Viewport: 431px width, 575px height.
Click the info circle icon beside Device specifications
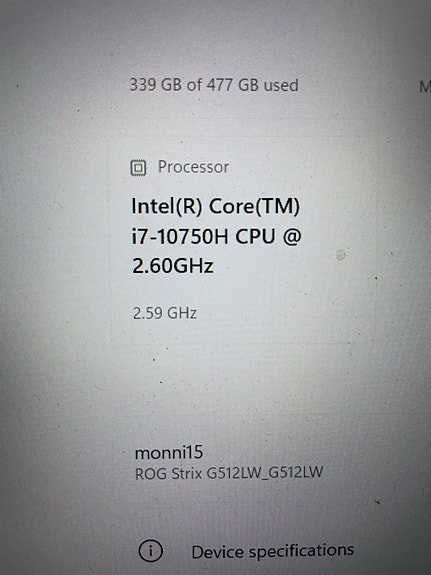coord(150,550)
